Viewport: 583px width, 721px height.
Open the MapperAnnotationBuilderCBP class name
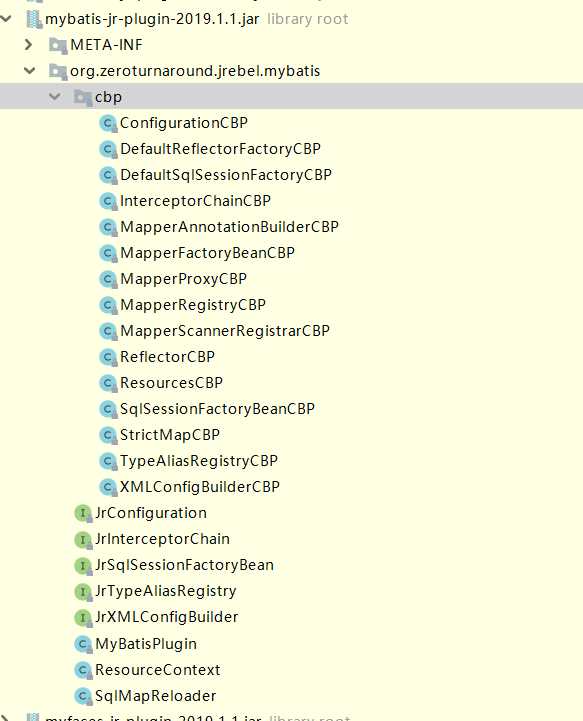229,227
